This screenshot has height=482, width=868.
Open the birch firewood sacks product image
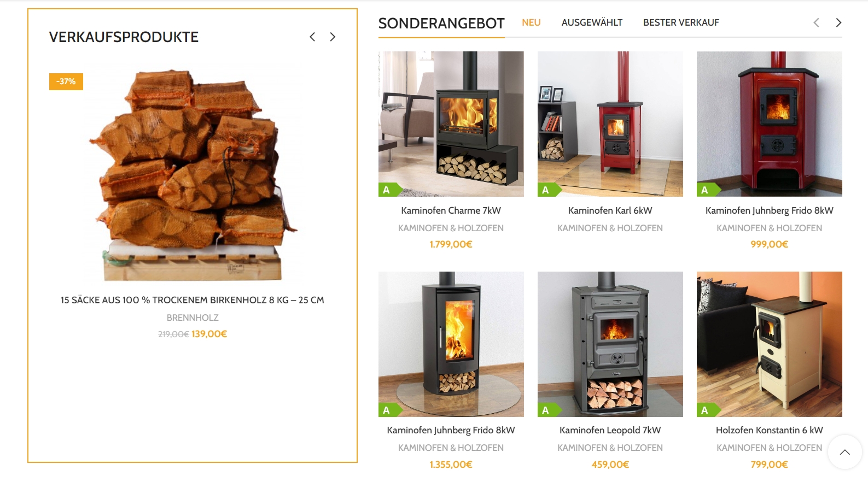pos(193,173)
